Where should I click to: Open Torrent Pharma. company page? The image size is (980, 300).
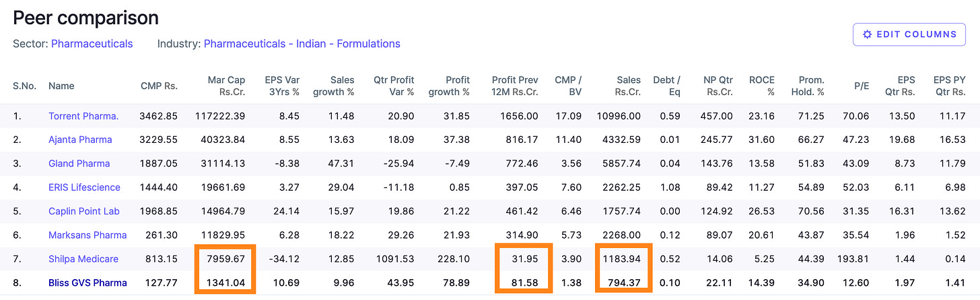point(83,116)
